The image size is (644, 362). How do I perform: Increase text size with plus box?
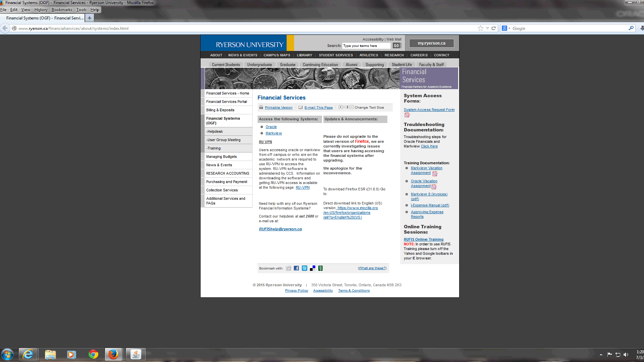(x=340, y=107)
